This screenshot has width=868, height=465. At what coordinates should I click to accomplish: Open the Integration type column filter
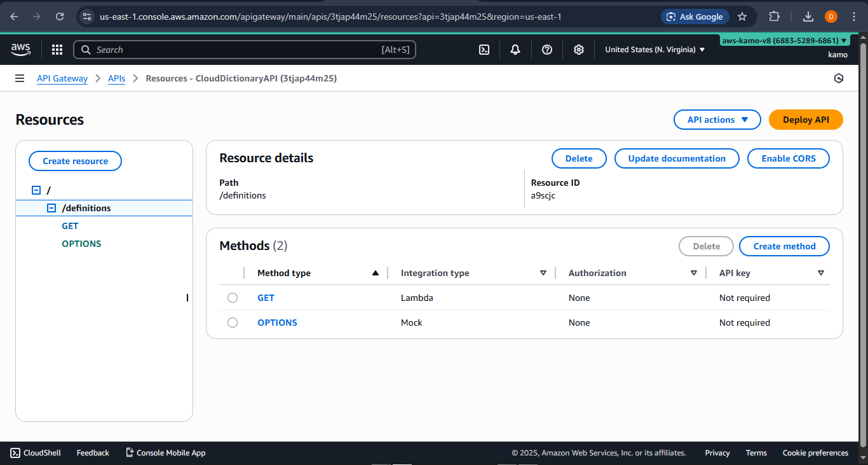(544, 272)
